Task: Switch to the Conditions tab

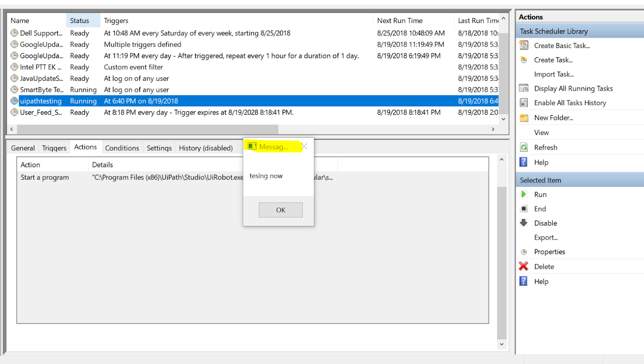Action: tap(122, 148)
